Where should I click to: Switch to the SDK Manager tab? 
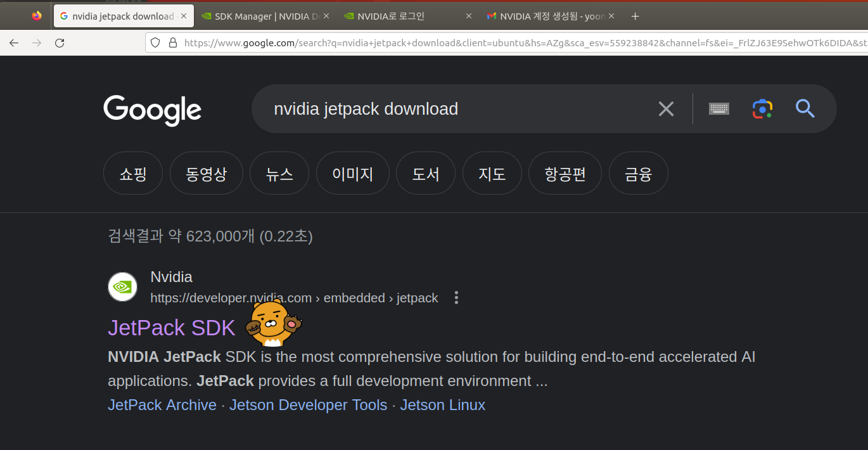point(266,16)
